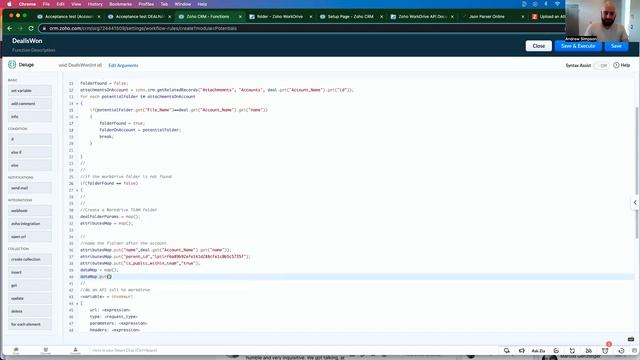The height and width of the screenshot is (360, 640).
Task: Collapse the code fold arrow at line 16
Action: [x=77, y=117]
